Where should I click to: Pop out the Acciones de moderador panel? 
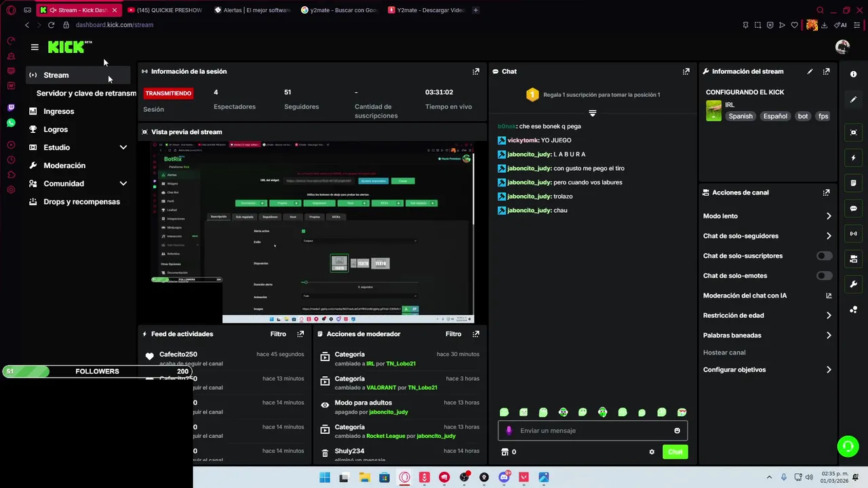pyautogui.click(x=476, y=334)
